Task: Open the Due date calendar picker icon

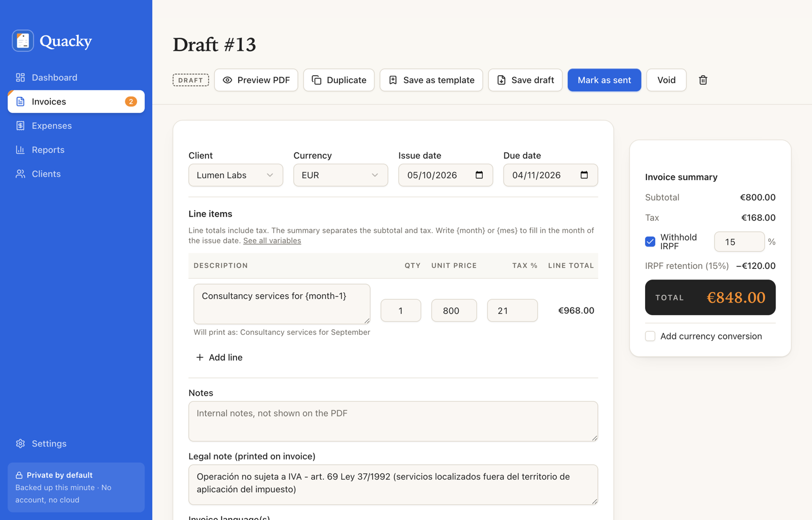Action: pos(584,175)
